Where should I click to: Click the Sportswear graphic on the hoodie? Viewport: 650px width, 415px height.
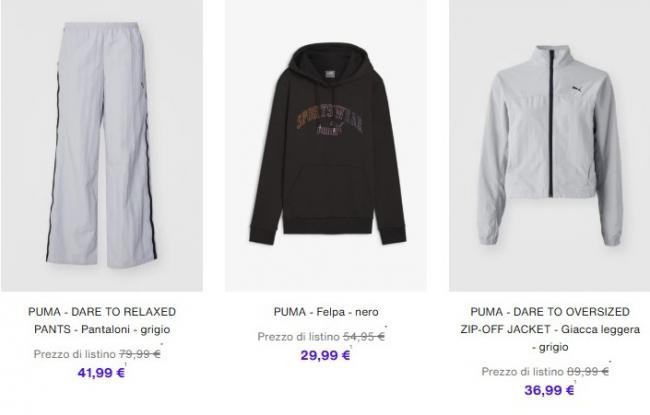(x=330, y=120)
